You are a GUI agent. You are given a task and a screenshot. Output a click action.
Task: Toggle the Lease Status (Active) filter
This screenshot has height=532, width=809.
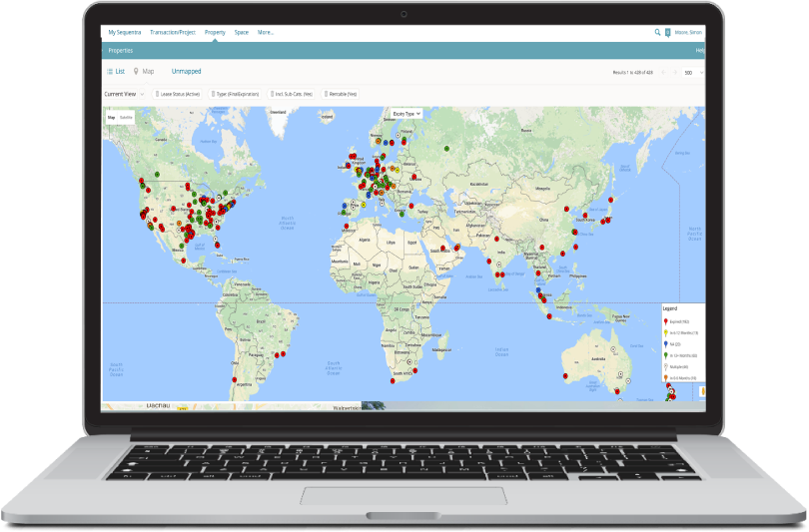pyautogui.click(x=178, y=95)
